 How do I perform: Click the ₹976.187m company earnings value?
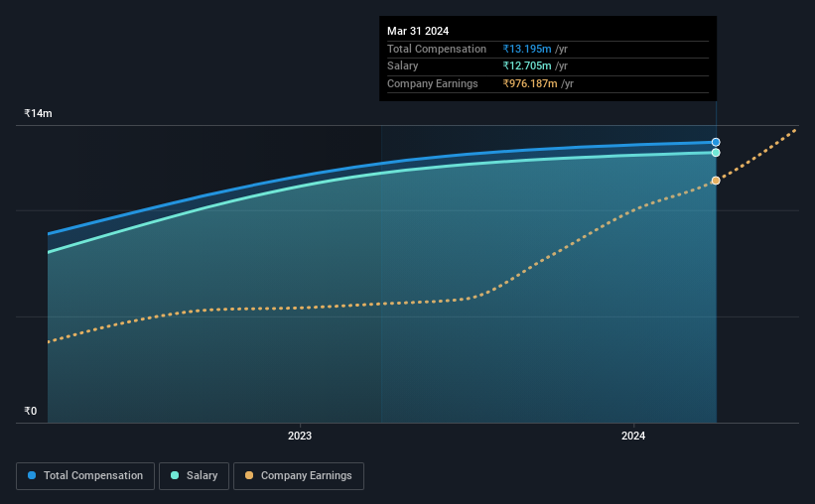pos(530,83)
